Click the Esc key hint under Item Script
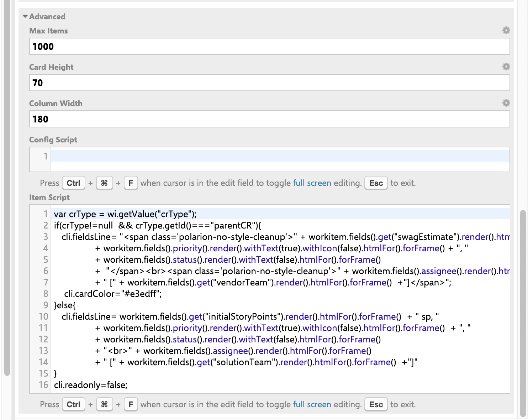 (376, 404)
